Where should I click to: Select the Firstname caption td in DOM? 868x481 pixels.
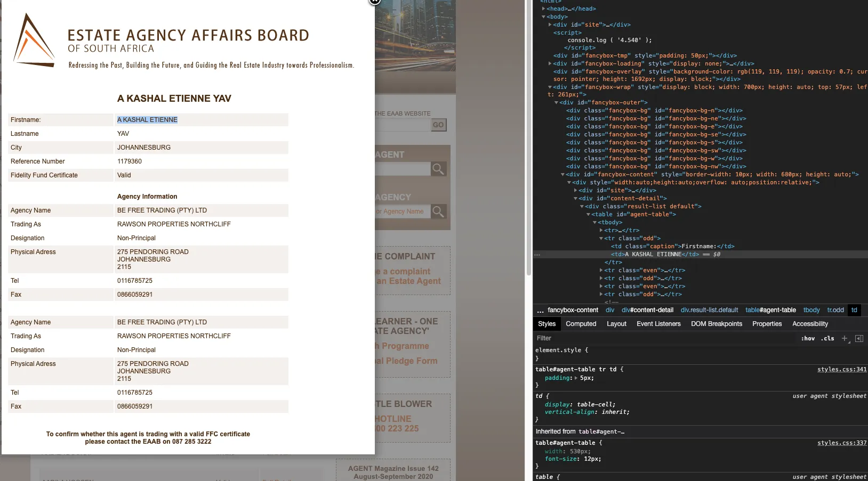673,247
